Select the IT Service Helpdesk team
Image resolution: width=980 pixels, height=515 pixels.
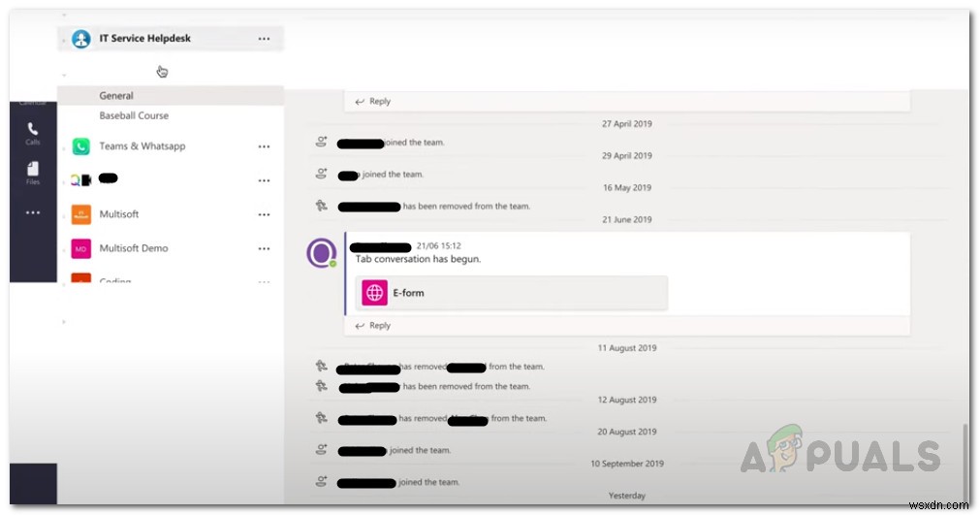coord(171,39)
